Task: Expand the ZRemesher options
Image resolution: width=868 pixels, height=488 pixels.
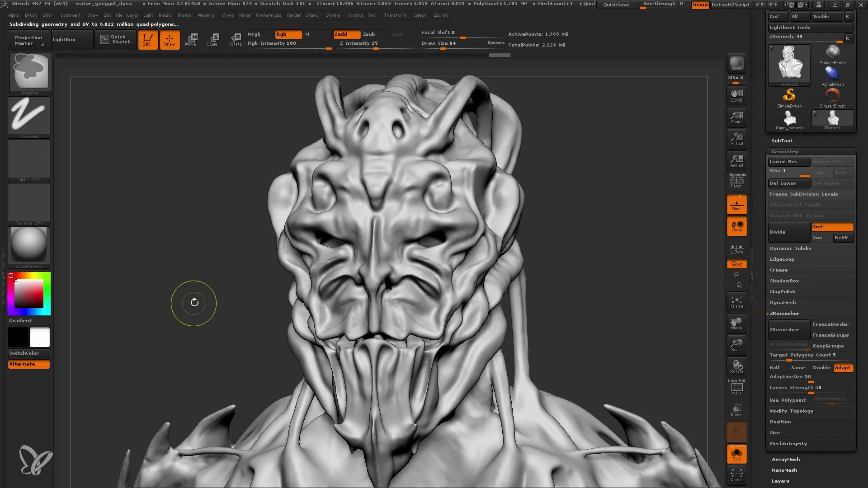Action: pos(784,313)
